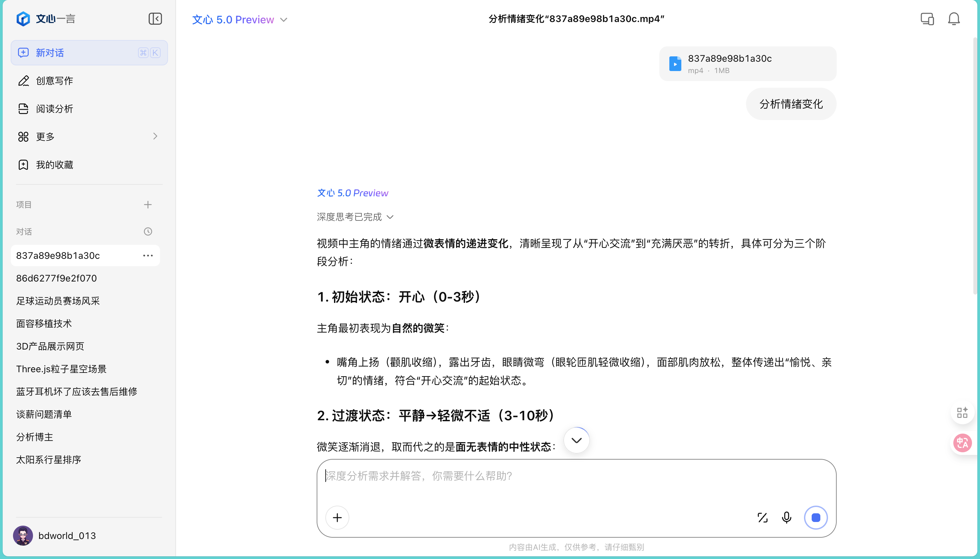Click the translate floating icon
The width and height of the screenshot is (980, 559).
962,443
